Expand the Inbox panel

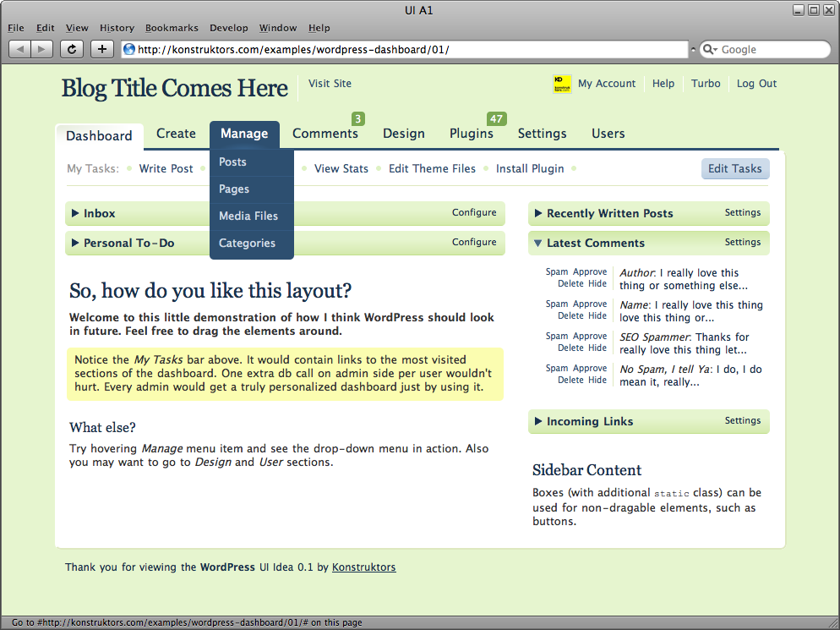(76, 214)
